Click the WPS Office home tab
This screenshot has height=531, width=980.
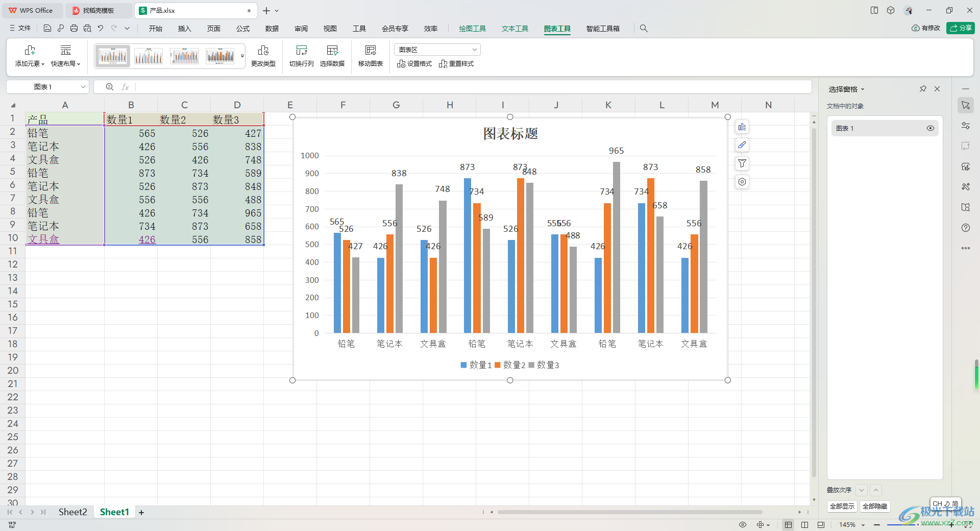coord(32,10)
